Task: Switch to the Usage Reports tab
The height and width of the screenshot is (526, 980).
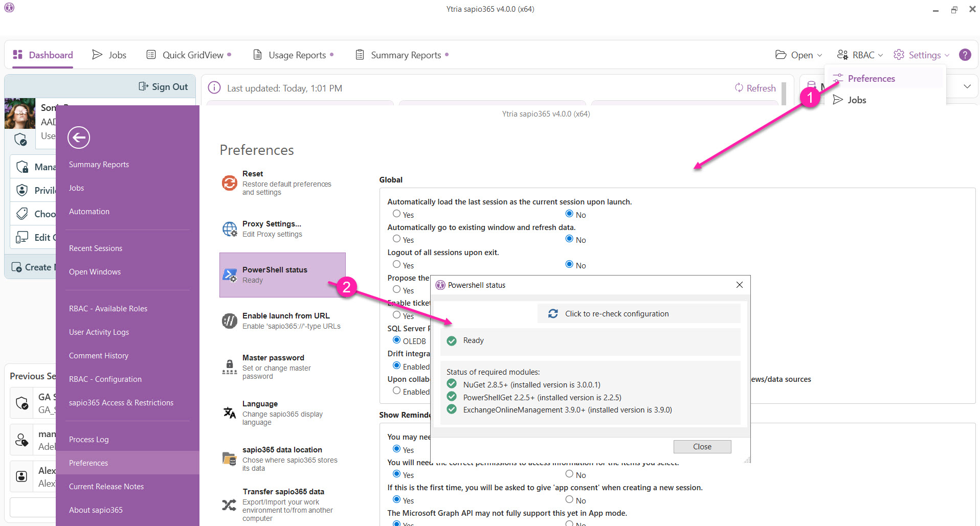Action: pos(293,55)
